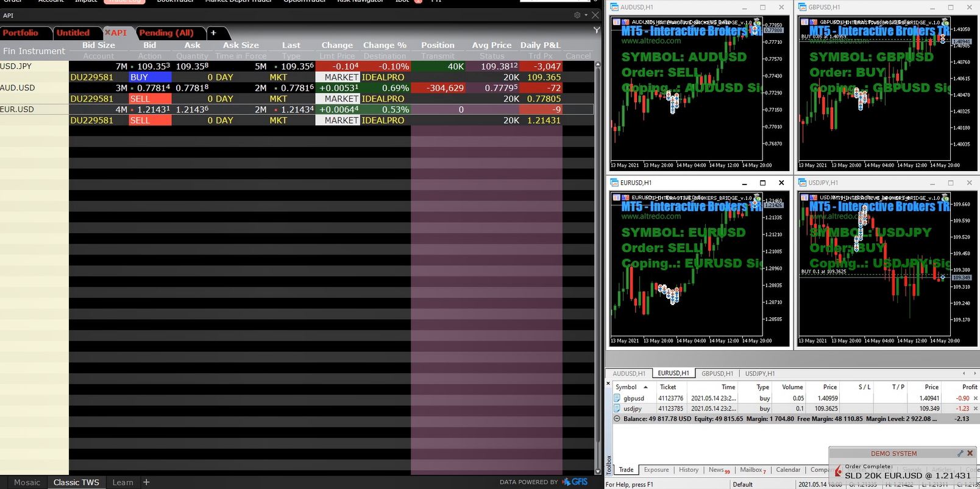
Task: Click the SELL action on AUD.USD order
Action: pyautogui.click(x=150, y=99)
